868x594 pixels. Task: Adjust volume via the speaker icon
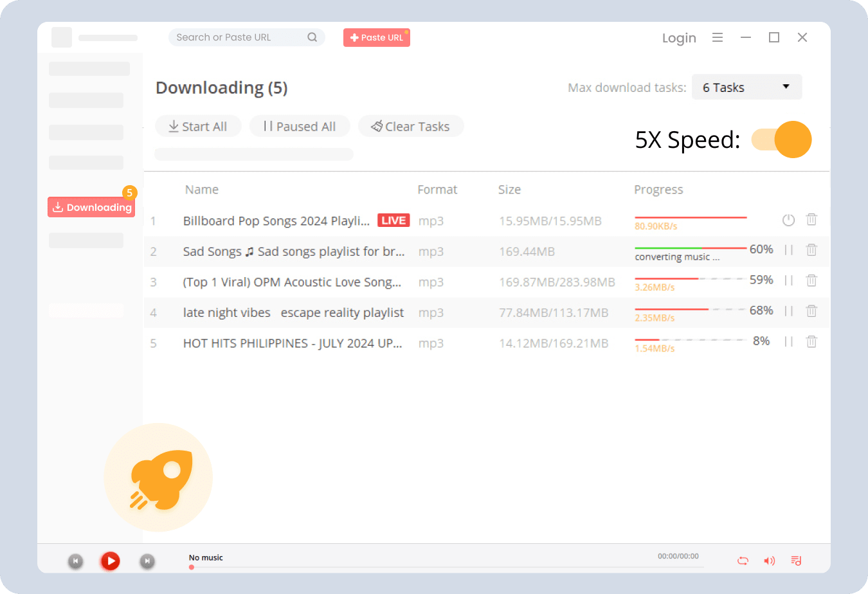(769, 561)
